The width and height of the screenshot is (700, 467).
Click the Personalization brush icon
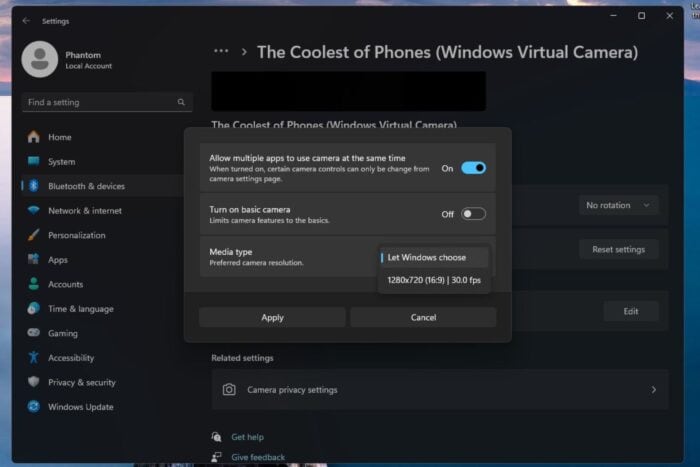pyautogui.click(x=34, y=235)
